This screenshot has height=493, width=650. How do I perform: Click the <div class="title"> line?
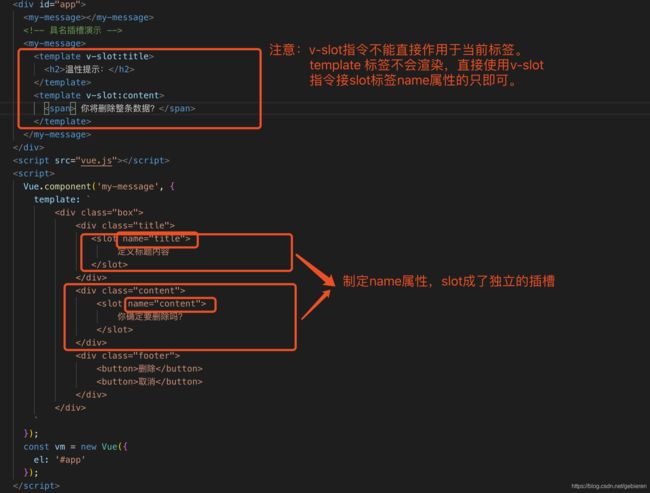coord(125,226)
